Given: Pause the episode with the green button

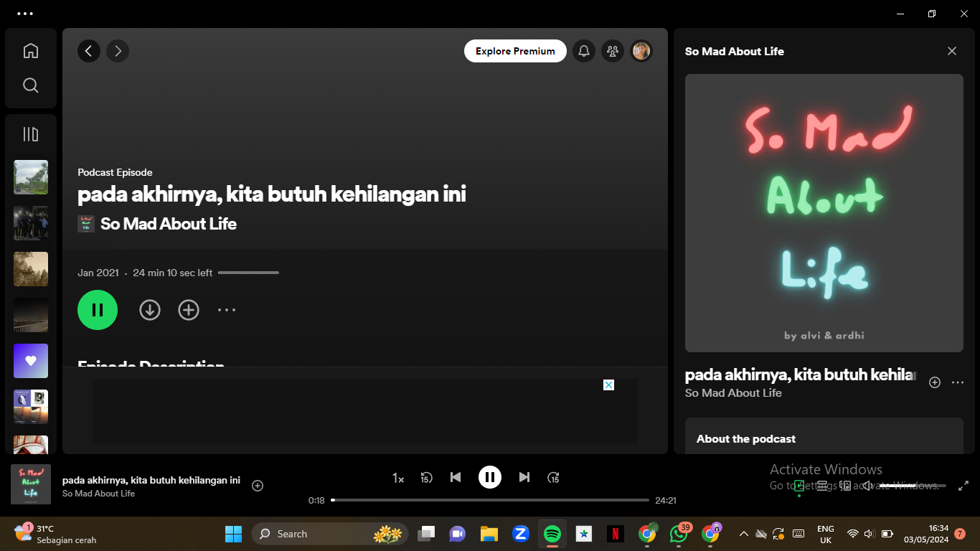Looking at the screenshot, I should pyautogui.click(x=98, y=310).
